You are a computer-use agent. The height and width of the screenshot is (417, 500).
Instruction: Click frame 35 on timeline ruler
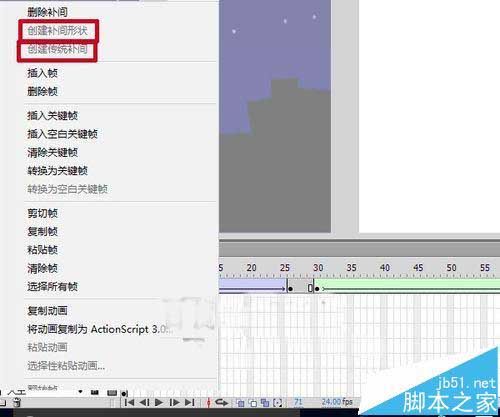click(x=351, y=268)
